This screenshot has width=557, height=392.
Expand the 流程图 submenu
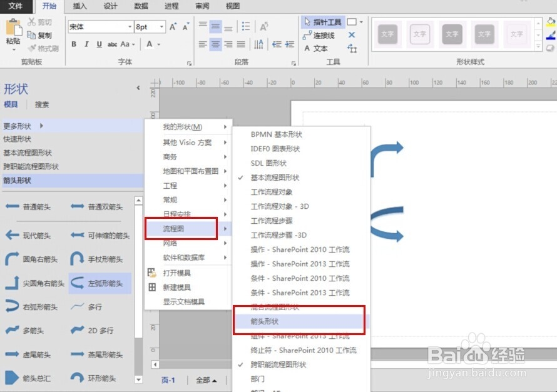pos(189,229)
